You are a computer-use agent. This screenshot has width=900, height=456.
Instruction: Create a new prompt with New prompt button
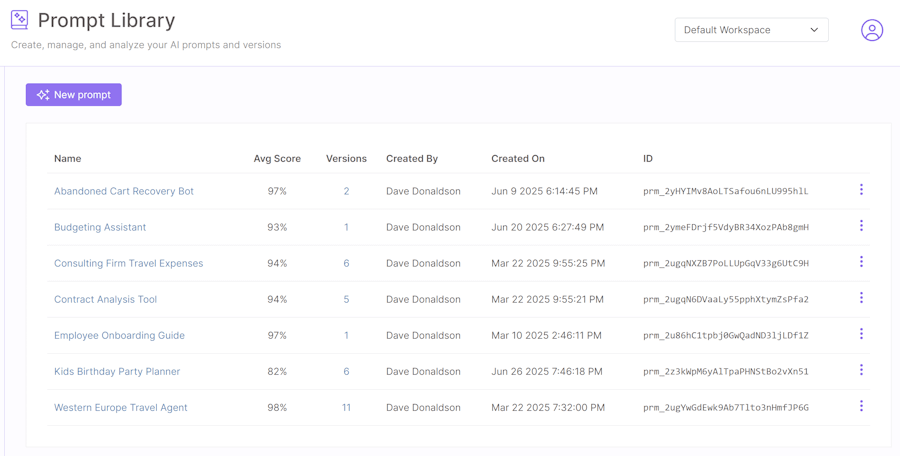tap(74, 95)
